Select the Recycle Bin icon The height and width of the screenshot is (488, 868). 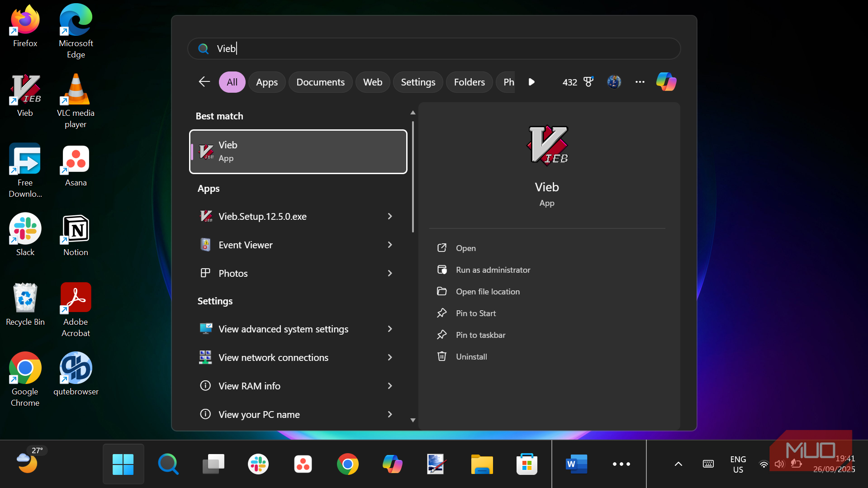[x=25, y=305]
